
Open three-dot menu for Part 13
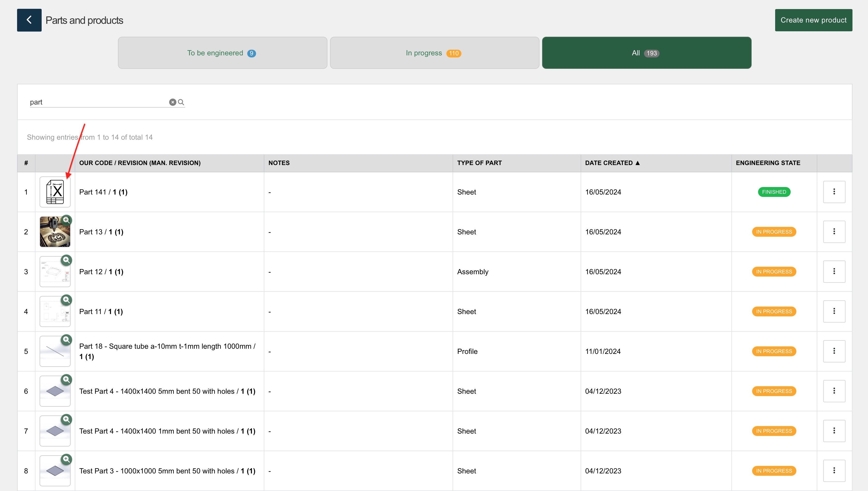coord(834,232)
